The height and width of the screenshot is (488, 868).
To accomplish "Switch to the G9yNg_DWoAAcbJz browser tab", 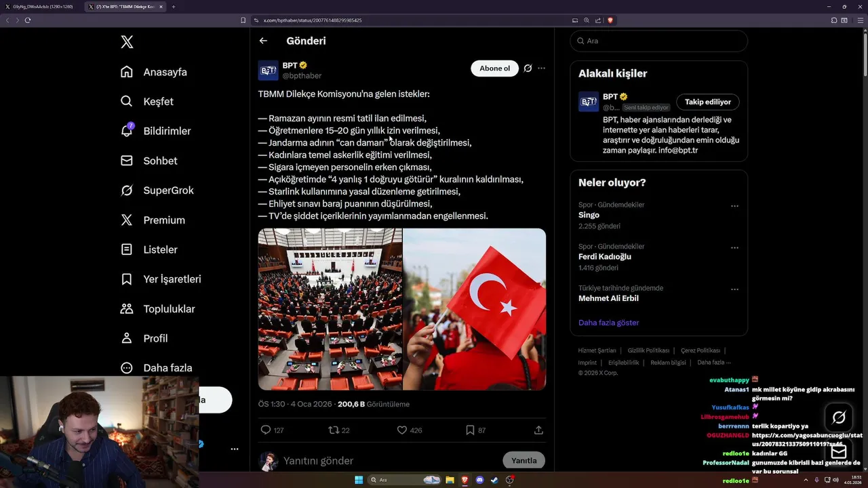I will click(x=42, y=7).
